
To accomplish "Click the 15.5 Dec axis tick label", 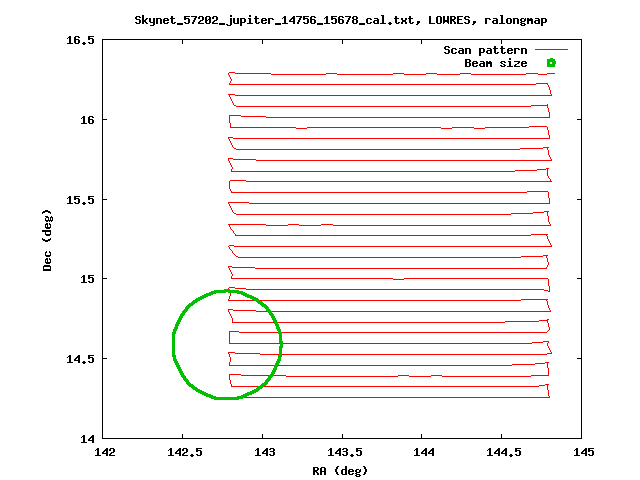I will pyautogui.click(x=80, y=200).
